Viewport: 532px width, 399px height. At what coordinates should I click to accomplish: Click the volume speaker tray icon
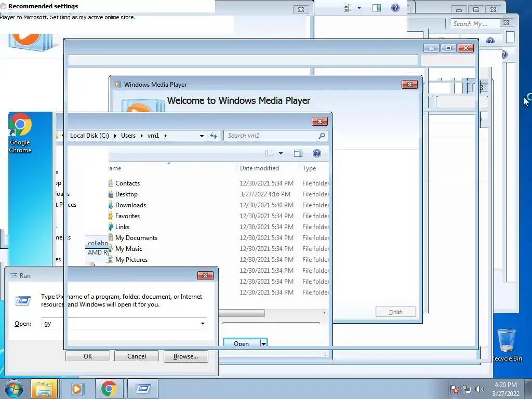[480, 389]
